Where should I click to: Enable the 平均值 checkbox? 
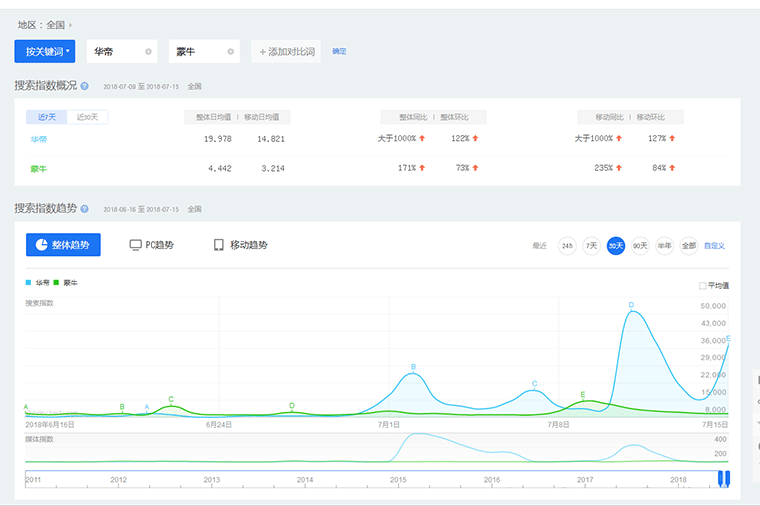point(703,286)
